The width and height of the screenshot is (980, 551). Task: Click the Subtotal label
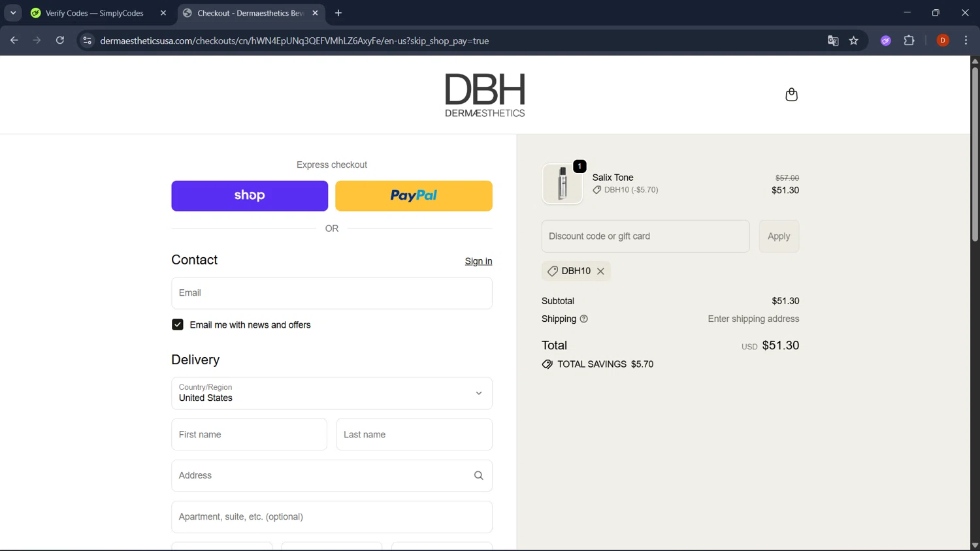pyautogui.click(x=558, y=301)
